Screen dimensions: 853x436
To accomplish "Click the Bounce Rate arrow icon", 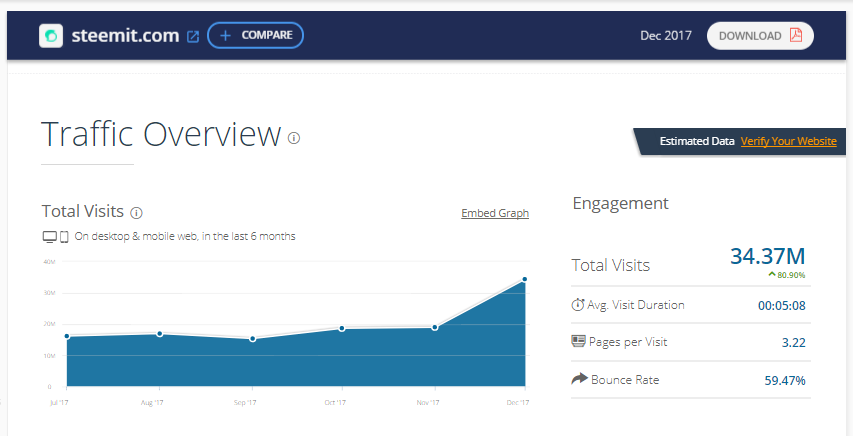I will [x=580, y=378].
